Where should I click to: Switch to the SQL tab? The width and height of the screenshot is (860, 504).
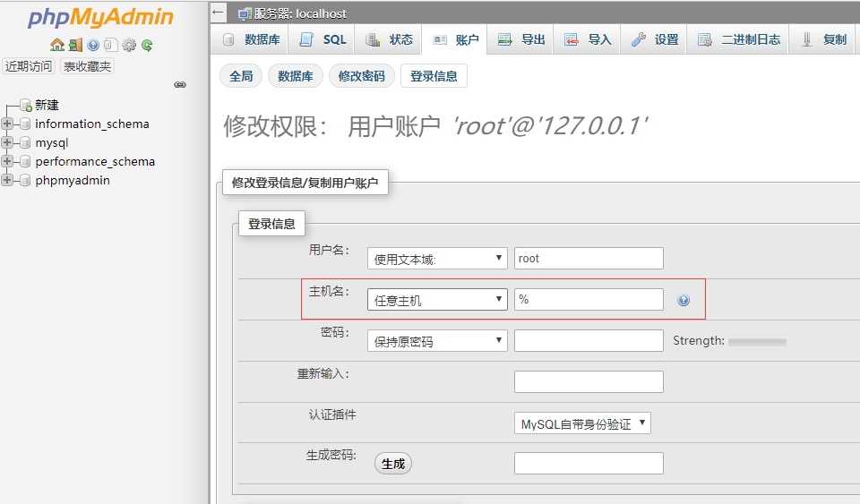click(323, 40)
